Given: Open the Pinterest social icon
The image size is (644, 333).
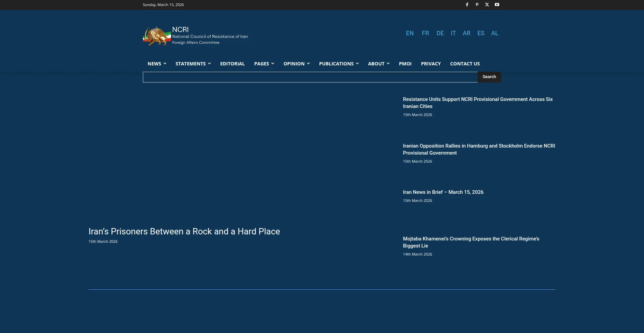Looking at the screenshot, I should point(477,5).
